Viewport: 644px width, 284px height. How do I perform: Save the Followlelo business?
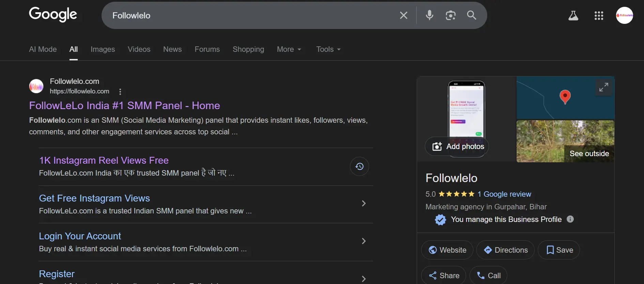coord(559,250)
